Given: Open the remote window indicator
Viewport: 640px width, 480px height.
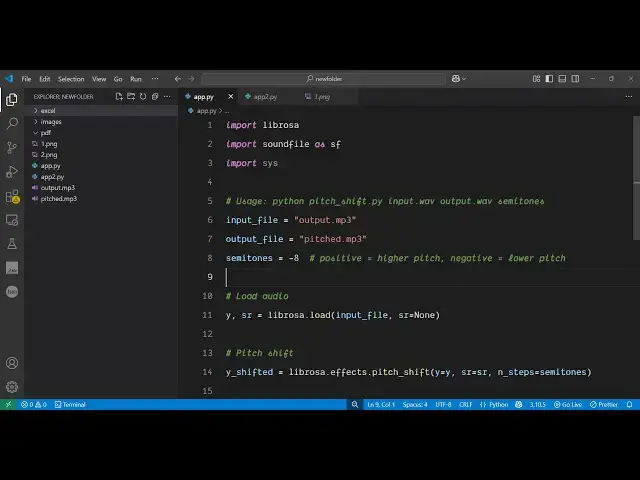Looking at the screenshot, I should click(x=8, y=404).
